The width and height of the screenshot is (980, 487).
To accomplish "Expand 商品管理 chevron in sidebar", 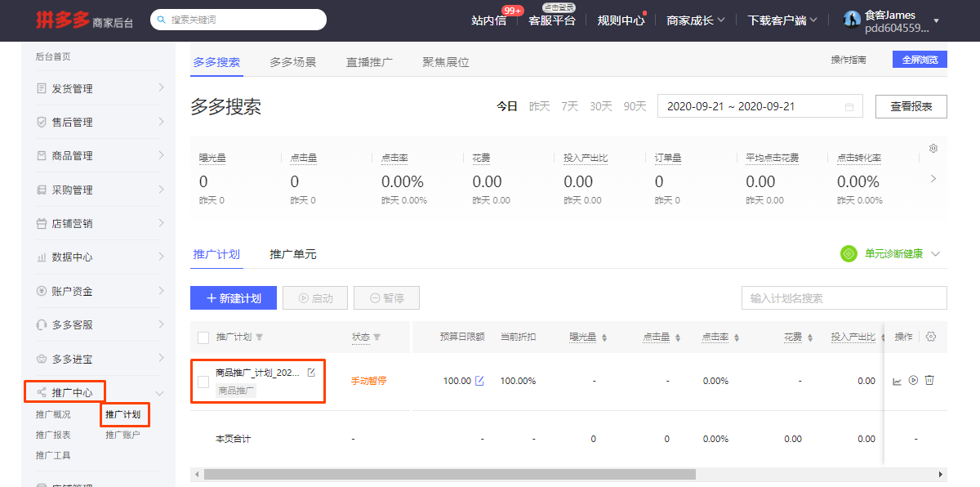I will (161, 155).
